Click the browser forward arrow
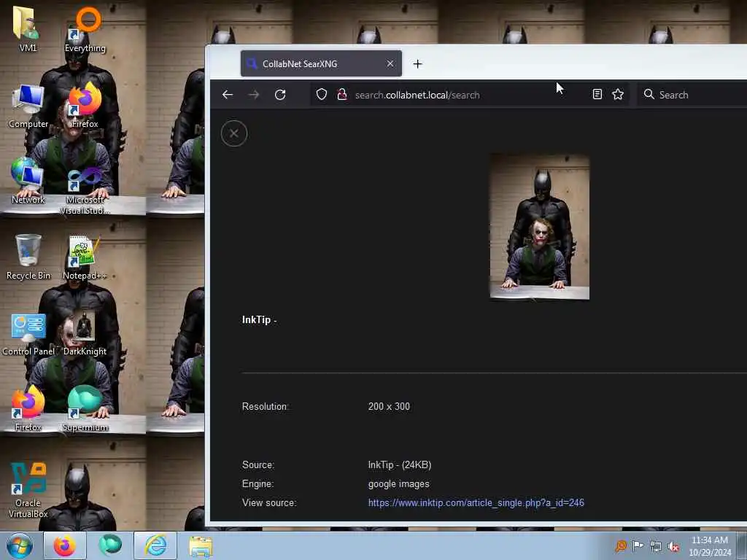Image resolution: width=747 pixels, height=560 pixels. (x=254, y=95)
